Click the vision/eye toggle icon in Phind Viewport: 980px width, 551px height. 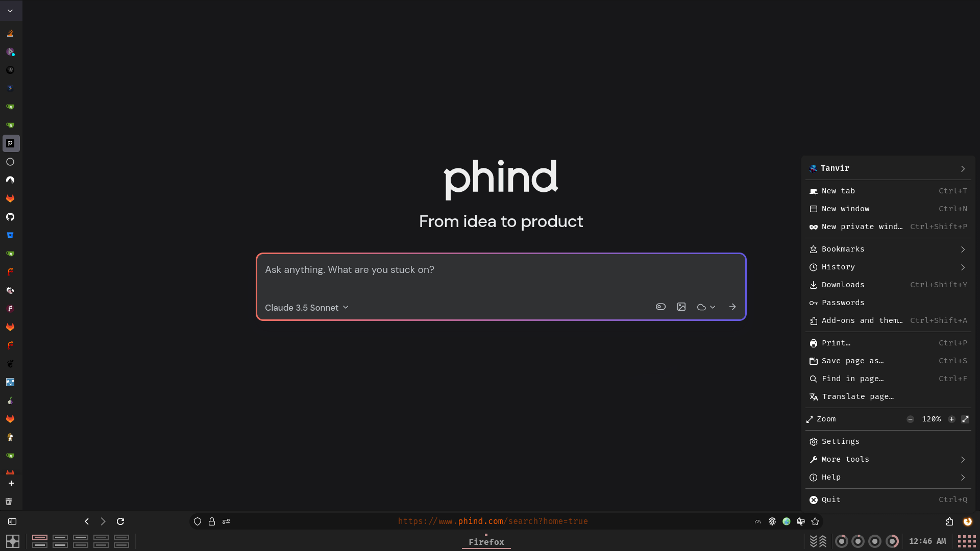tap(660, 307)
